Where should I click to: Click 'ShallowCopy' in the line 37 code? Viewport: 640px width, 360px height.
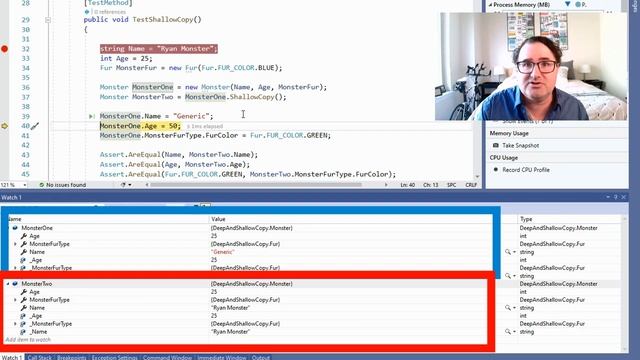[251, 97]
